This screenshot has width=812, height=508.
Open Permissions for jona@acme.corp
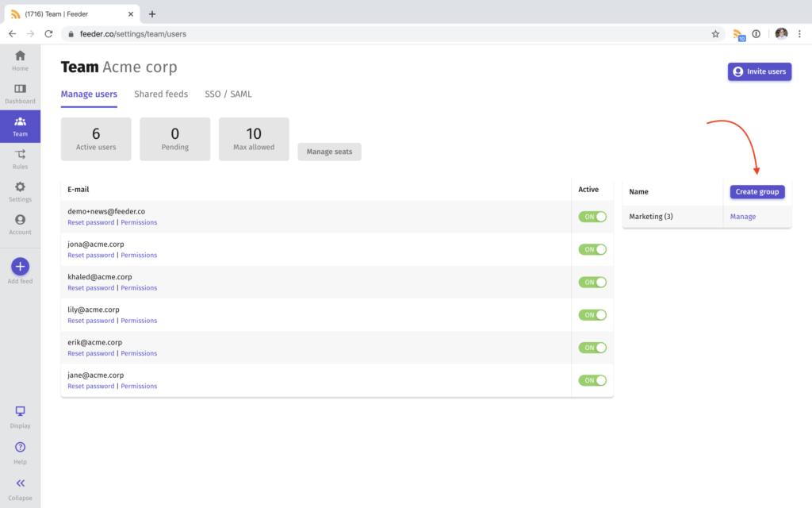[139, 255]
